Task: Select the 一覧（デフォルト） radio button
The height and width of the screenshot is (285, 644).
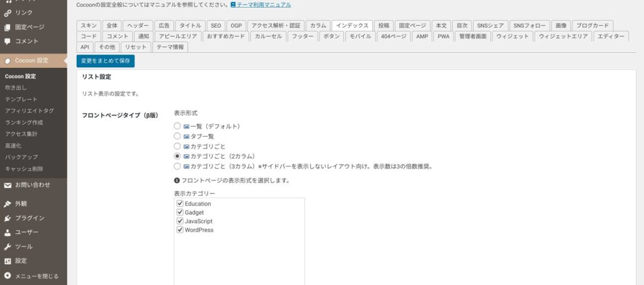Action: pos(177,126)
